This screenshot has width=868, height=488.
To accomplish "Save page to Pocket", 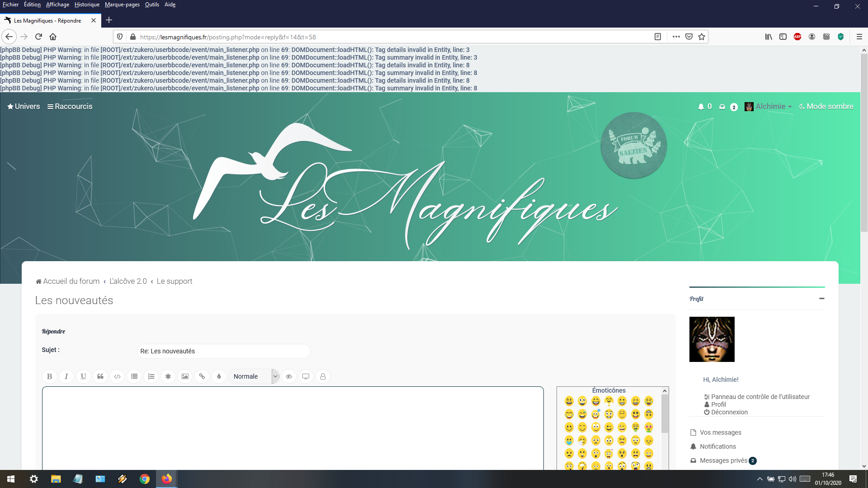I will pyautogui.click(x=689, y=37).
